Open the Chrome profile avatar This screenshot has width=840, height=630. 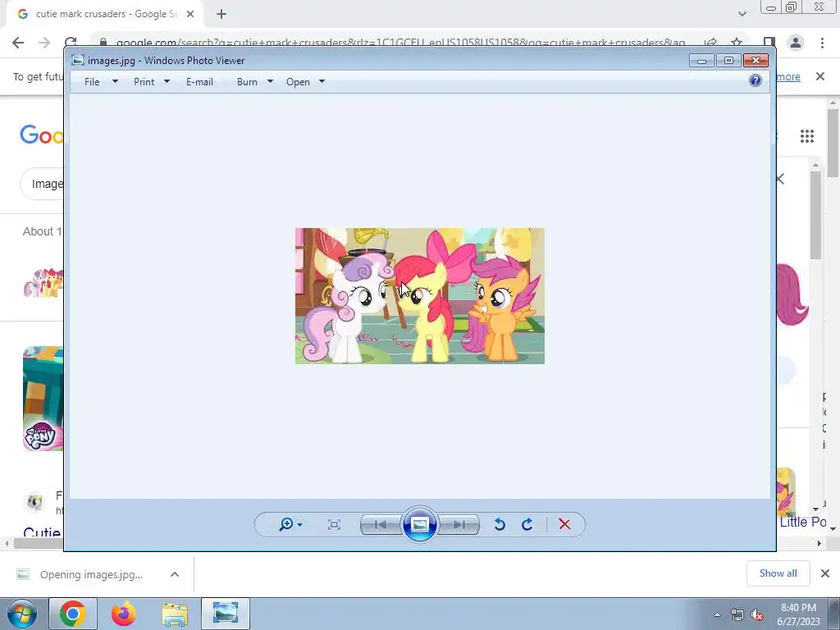[796, 43]
